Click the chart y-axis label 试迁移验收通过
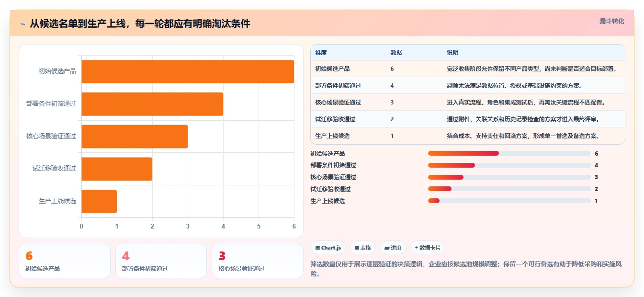 pyautogui.click(x=54, y=169)
